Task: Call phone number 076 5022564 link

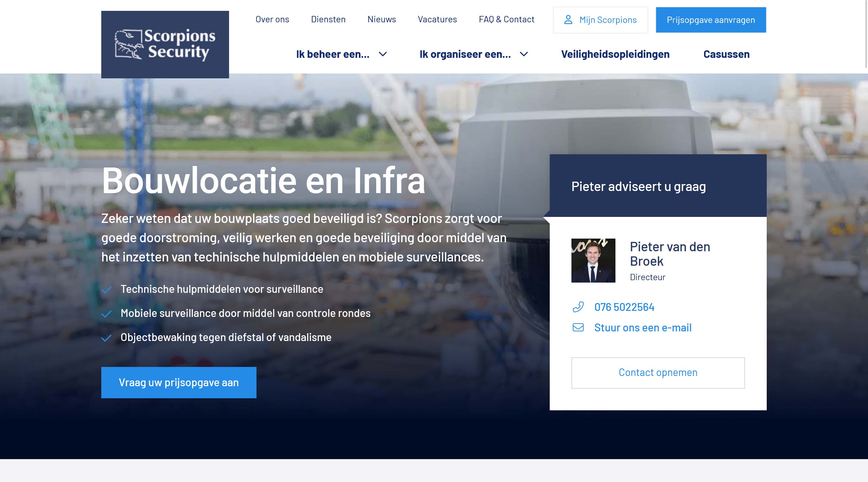Action: 624,307
